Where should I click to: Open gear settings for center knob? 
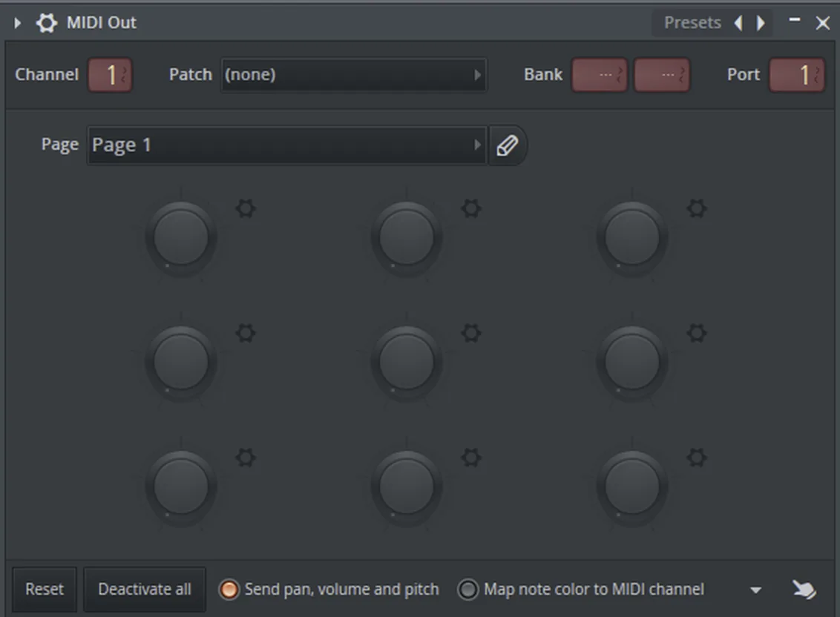(471, 333)
